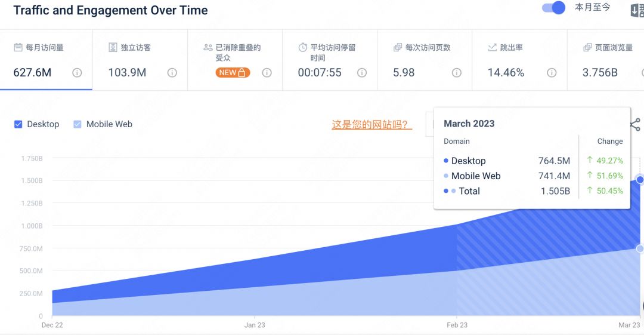Click info icon next to NEW badge
This screenshot has width=644, height=335.
267,73
